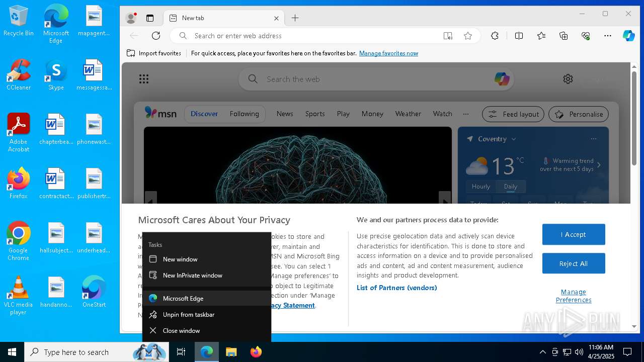Click the brain news article thumbnail

298,165
